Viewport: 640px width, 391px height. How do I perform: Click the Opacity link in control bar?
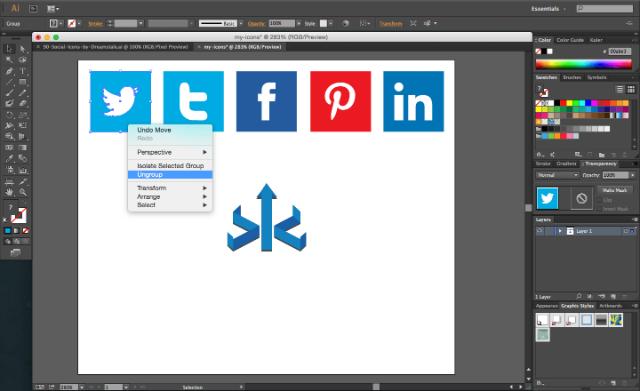point(256,24)
